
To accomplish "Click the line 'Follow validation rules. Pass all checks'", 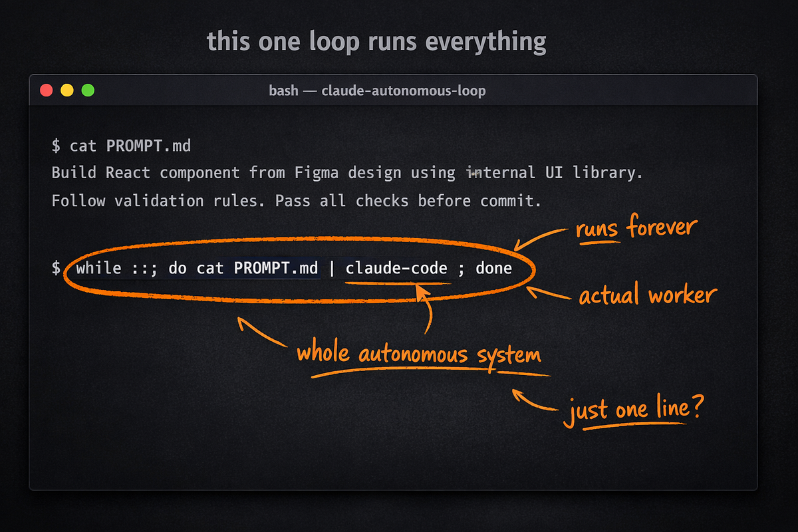I will click(297, 200).
